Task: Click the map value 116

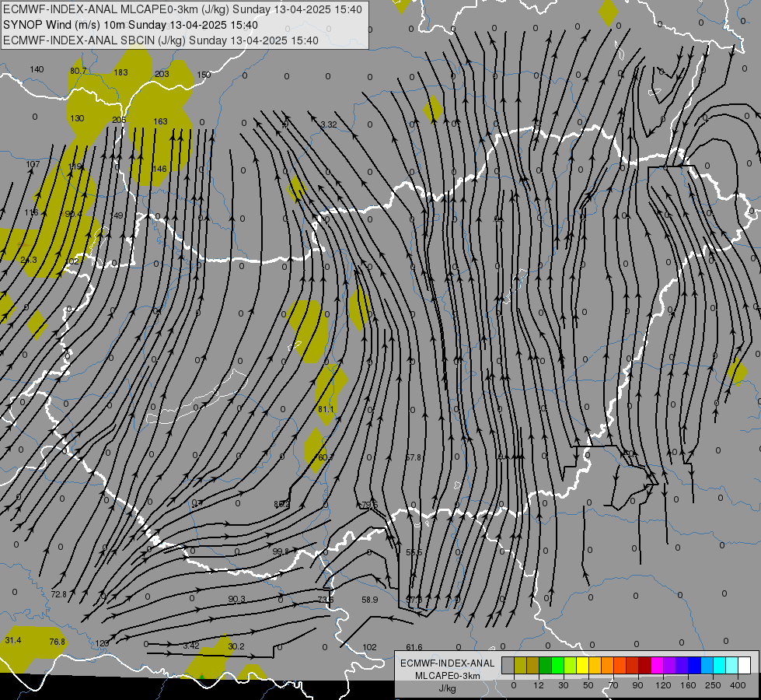Action: (32, 213)
